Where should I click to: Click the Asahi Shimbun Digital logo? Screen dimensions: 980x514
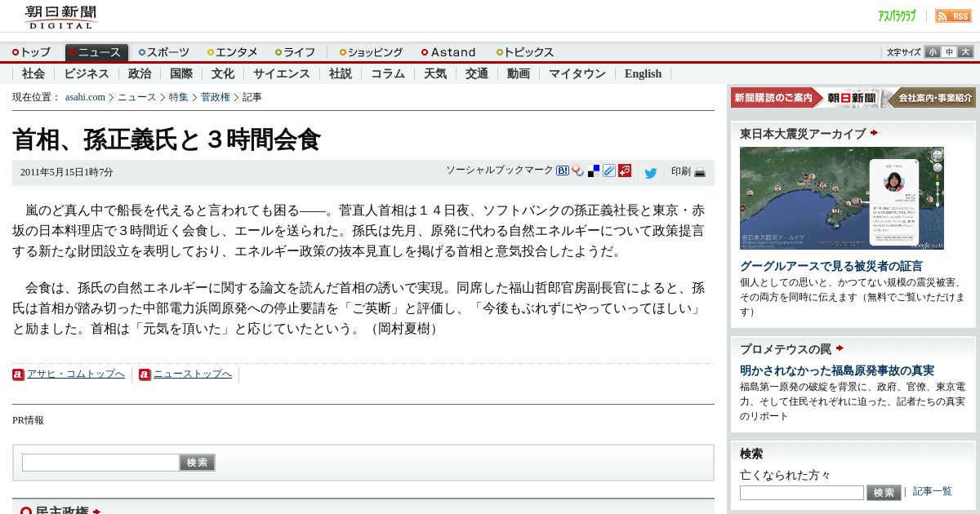point(60,16)
